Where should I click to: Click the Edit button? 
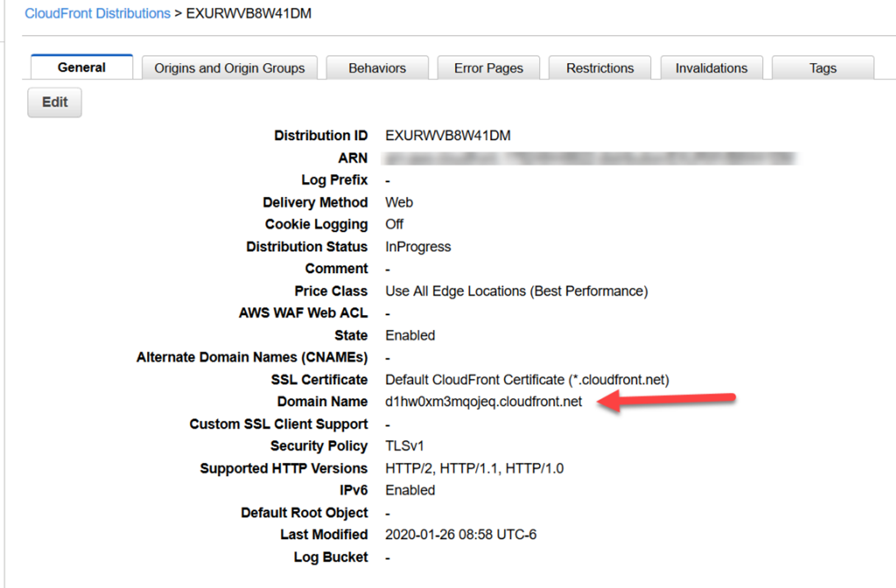[55, 102]
